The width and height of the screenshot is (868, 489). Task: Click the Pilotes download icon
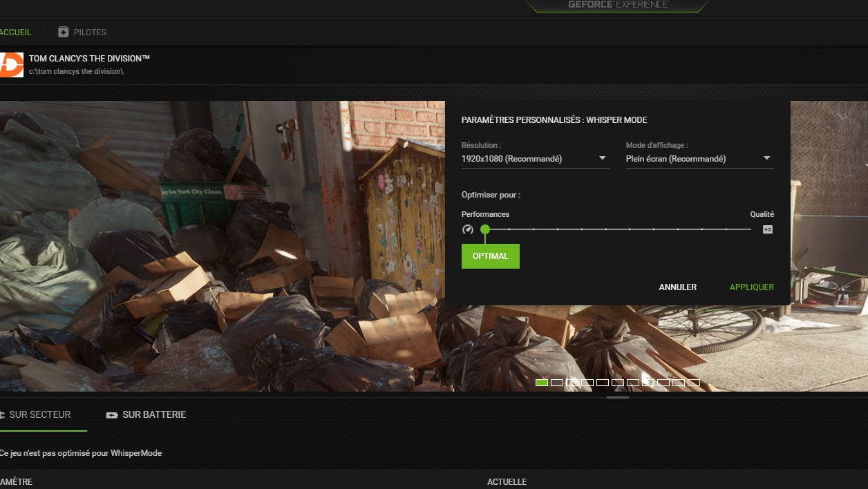click(x=64, y=32)
